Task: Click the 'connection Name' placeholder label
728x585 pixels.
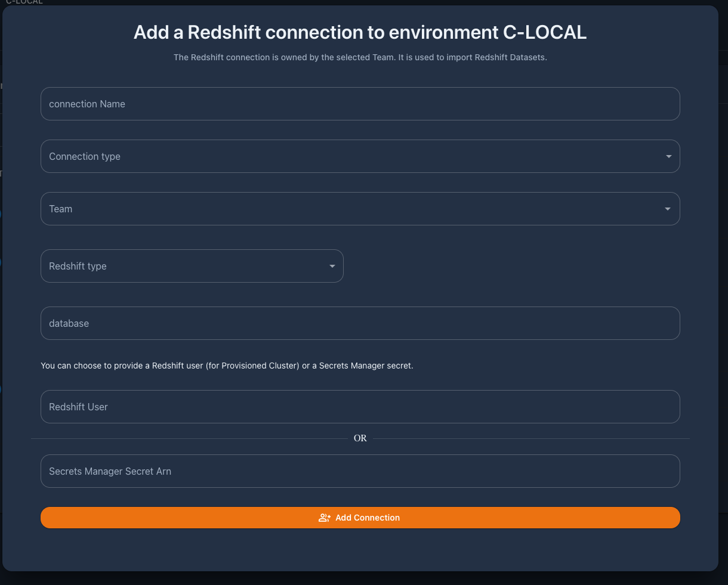Action: coord(87,104)
